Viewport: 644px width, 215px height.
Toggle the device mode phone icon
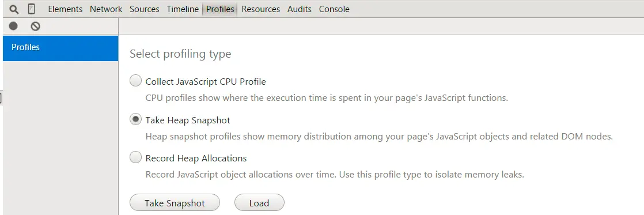point(31,9)
